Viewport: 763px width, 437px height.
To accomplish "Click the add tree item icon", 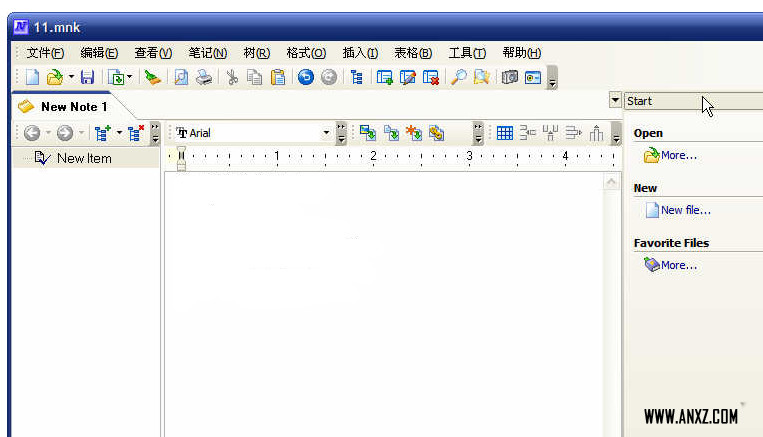I will click(103, 133).
